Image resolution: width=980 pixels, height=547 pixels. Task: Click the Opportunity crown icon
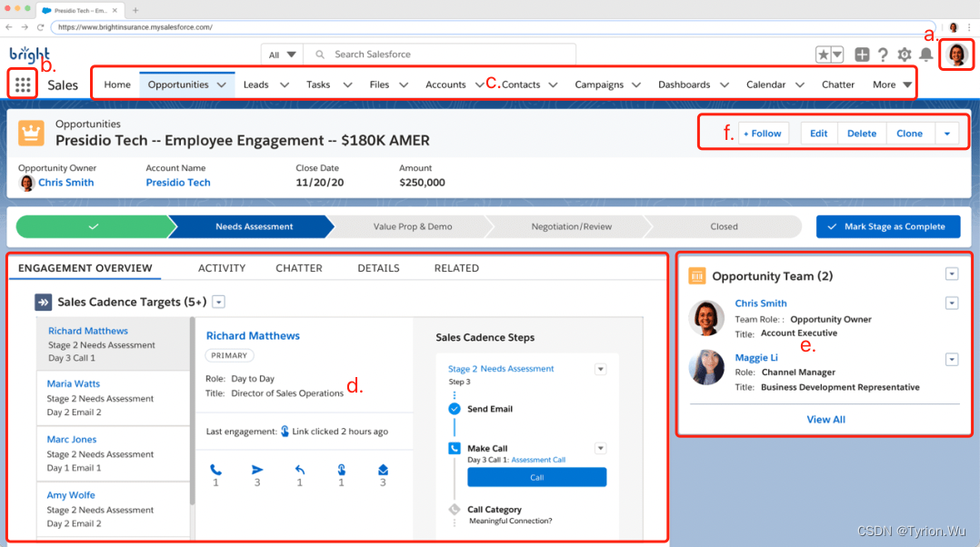pos(31,133)
